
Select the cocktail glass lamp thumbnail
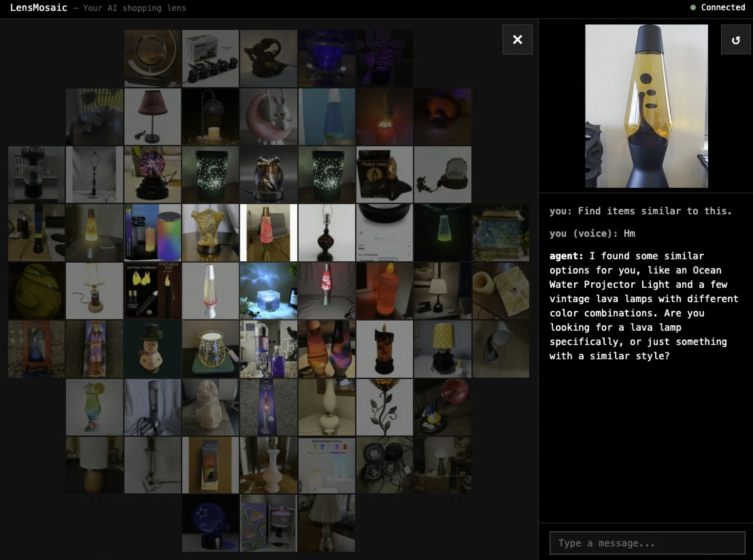(x=95, y=407)
